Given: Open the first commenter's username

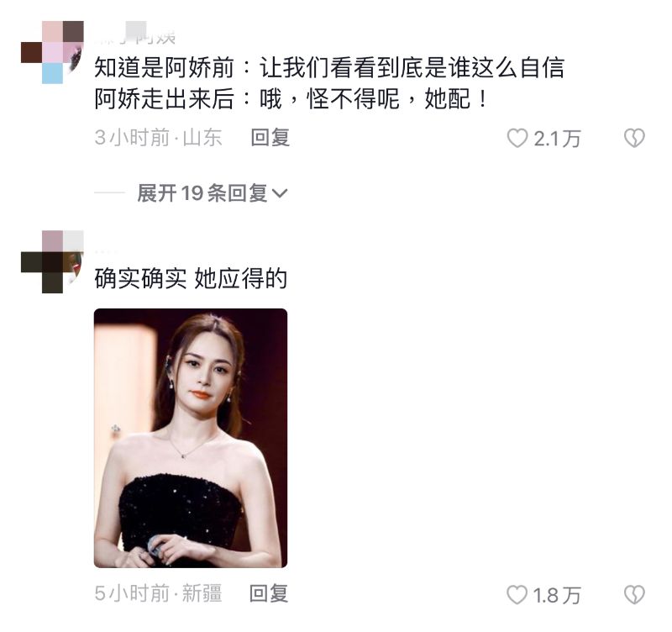Looking at the screenshot, I should (135, 35).
